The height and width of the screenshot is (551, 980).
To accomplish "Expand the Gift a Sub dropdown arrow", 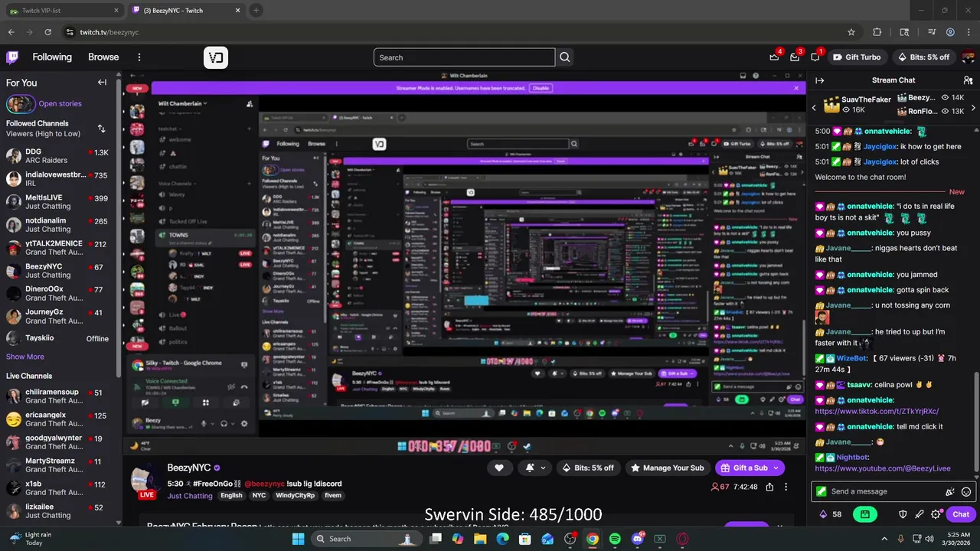I will click(x=776, y=468).
